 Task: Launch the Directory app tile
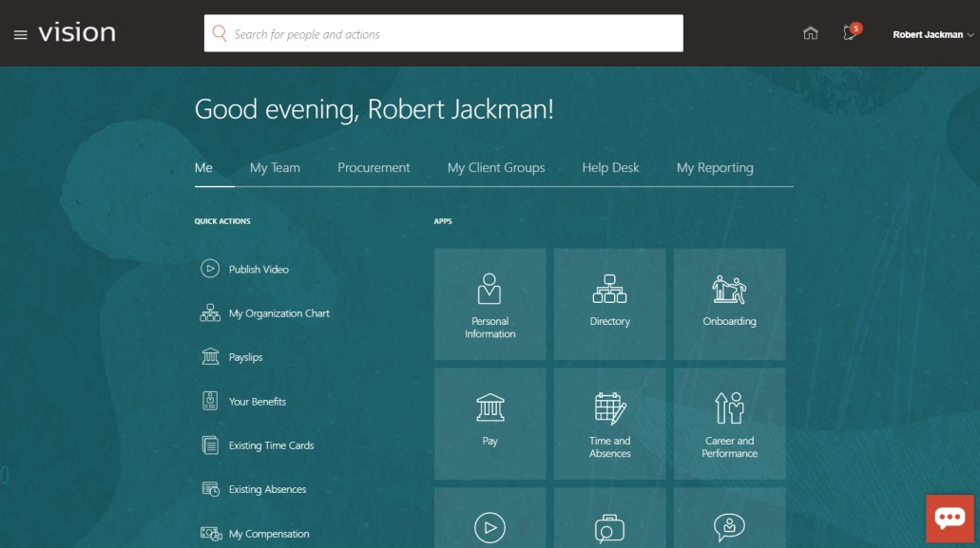coord(609,304)
